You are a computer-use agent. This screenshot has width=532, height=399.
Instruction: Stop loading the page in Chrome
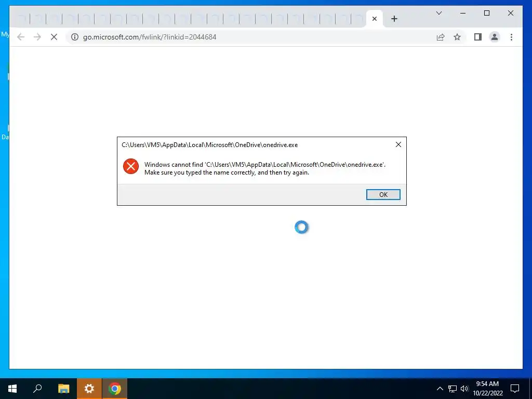coord(54,37)
